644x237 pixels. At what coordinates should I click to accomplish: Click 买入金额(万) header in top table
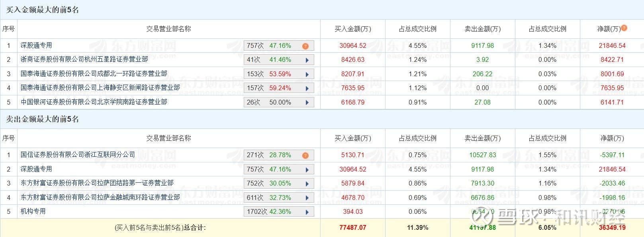click(x=352, y=29)
